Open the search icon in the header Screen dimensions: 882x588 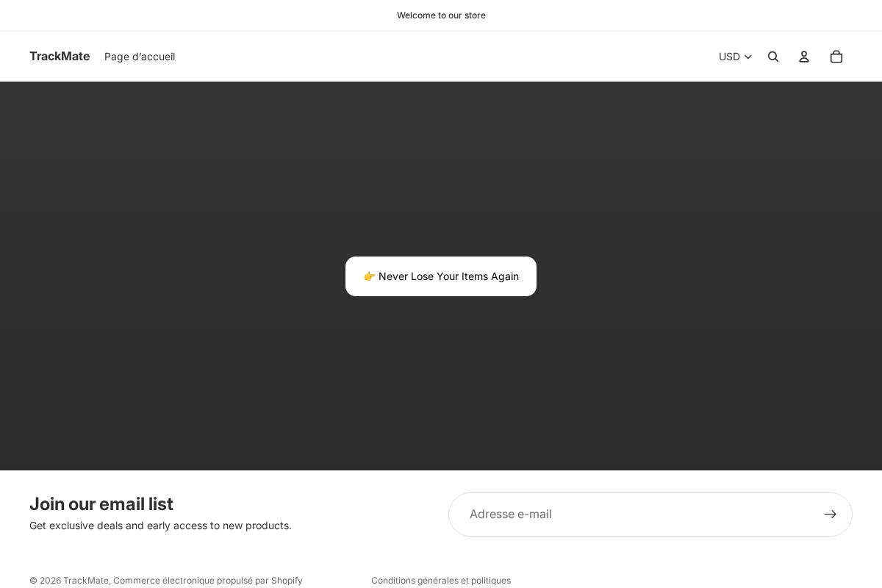pos(773,57)
